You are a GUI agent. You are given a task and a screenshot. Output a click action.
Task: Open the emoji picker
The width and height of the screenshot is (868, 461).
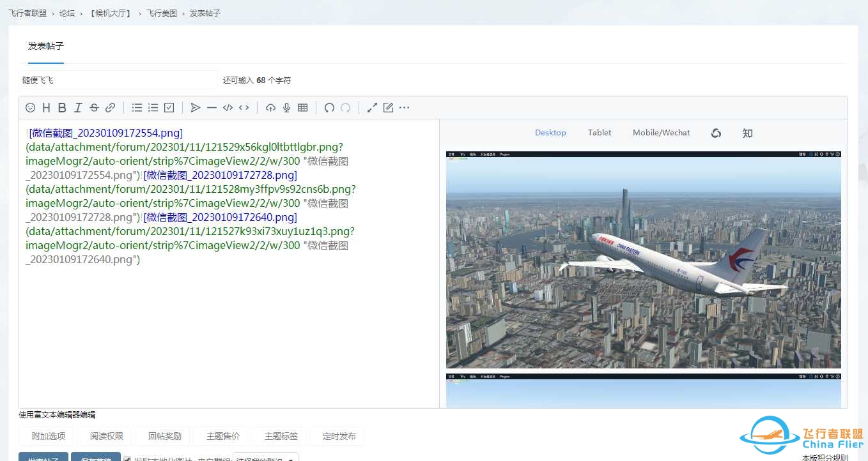tap(30, 107)
